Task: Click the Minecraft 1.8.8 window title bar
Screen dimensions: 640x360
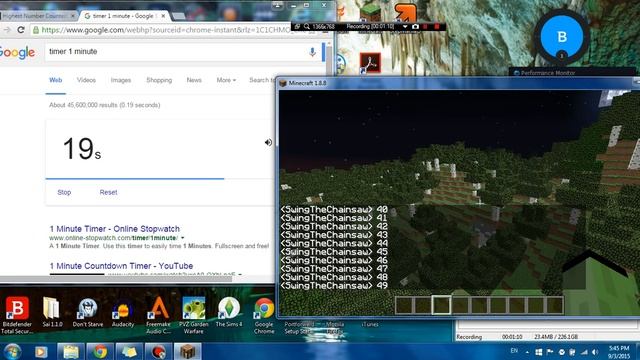Action: (x=457, y=83)
